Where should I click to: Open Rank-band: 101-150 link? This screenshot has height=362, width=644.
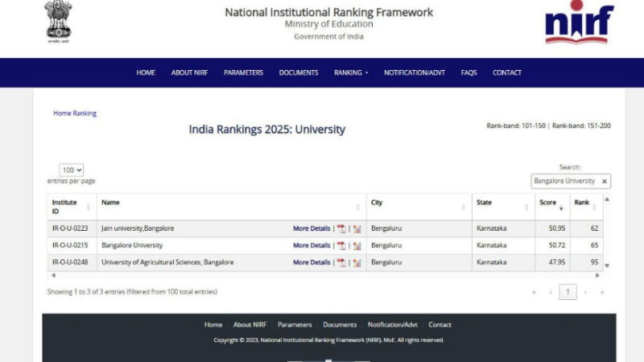(516, 125)
